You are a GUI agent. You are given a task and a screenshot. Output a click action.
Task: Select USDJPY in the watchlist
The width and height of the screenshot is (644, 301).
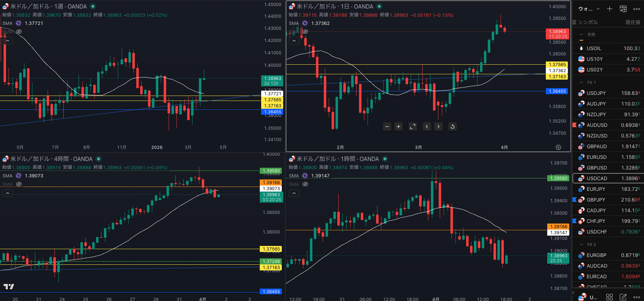(x=596, y=93)
